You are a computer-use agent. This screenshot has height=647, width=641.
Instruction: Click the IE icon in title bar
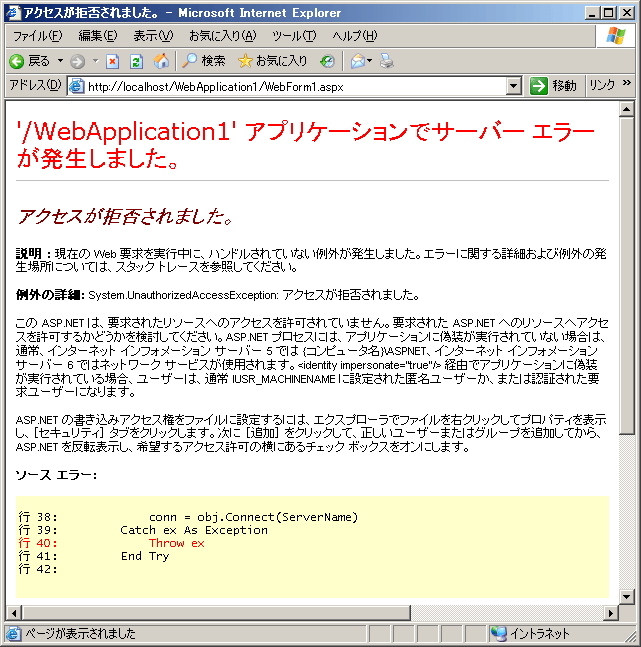(x=13, y=12)
